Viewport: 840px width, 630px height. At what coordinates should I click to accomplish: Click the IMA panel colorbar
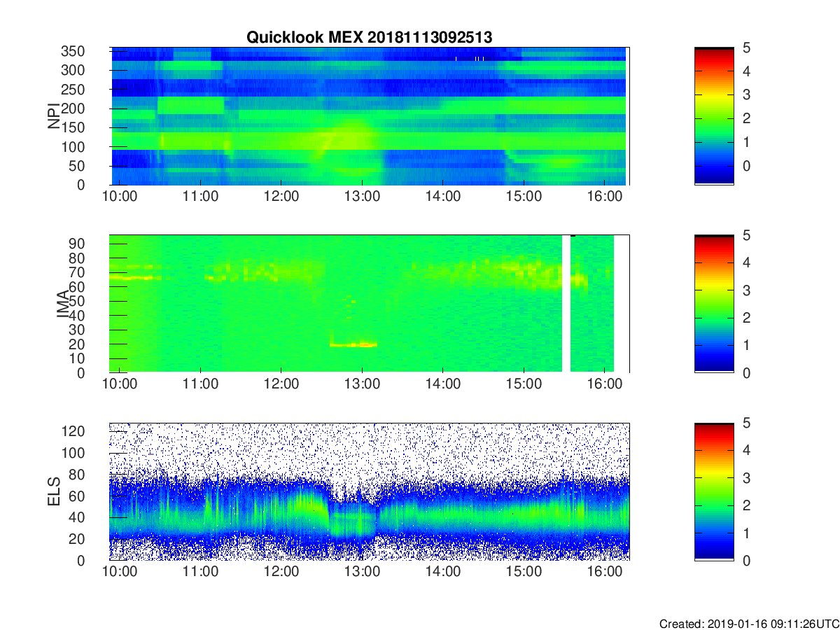pos(714,304)
